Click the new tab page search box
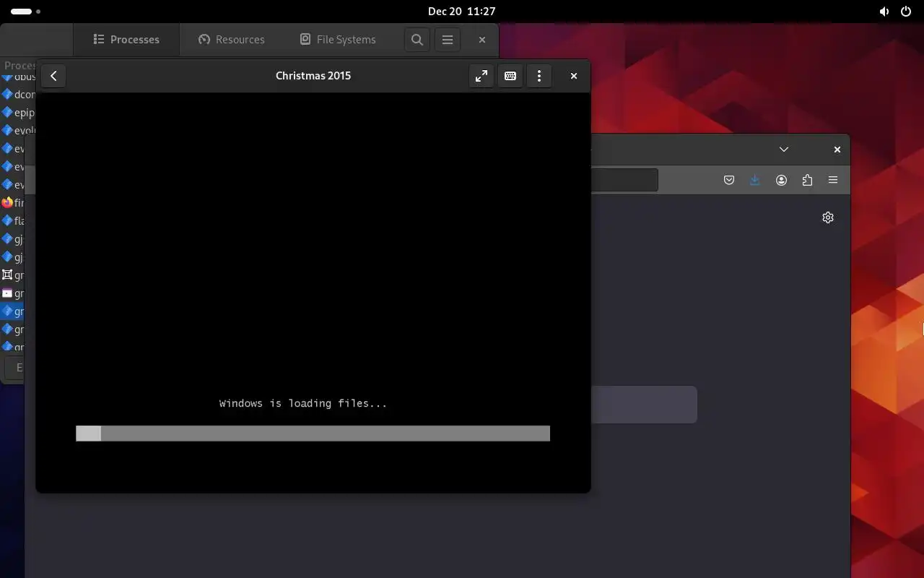924x578 pixels. click(x=644, y=405)
